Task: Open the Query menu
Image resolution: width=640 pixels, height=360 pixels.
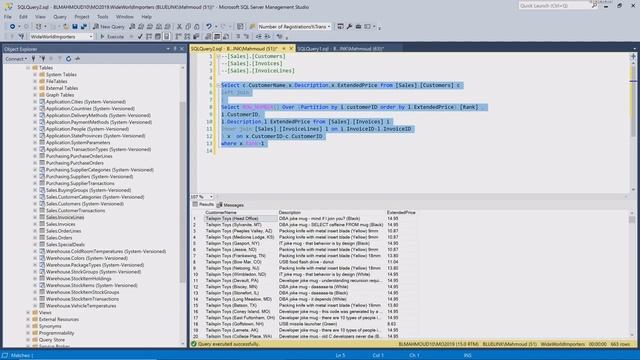Action: click(x=60, y=17)
